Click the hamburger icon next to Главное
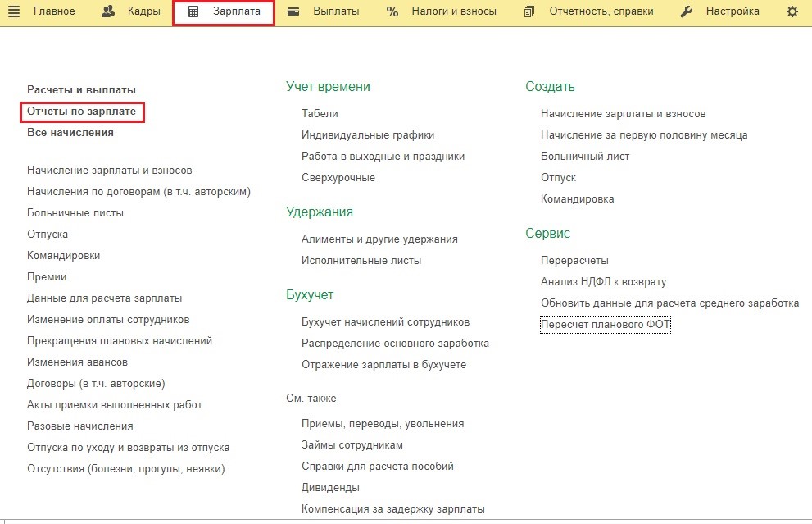Viewport: 812px width, 524px height. tap(14, 11)
